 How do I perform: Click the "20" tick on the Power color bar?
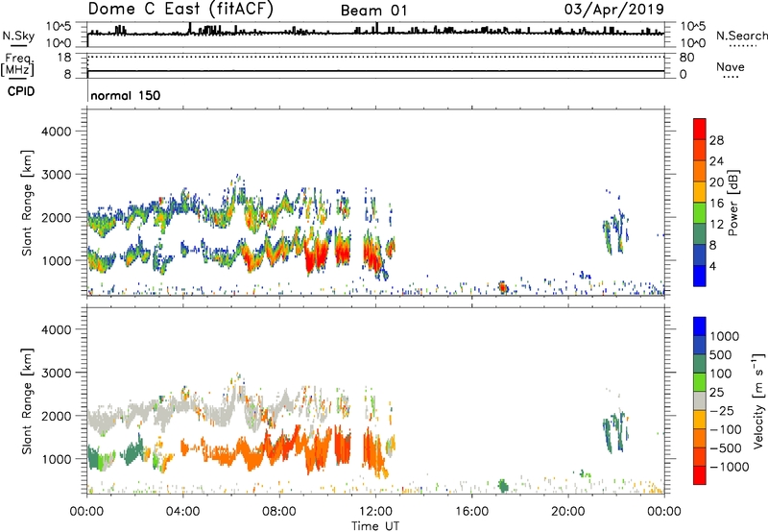(x=716, y=182)
